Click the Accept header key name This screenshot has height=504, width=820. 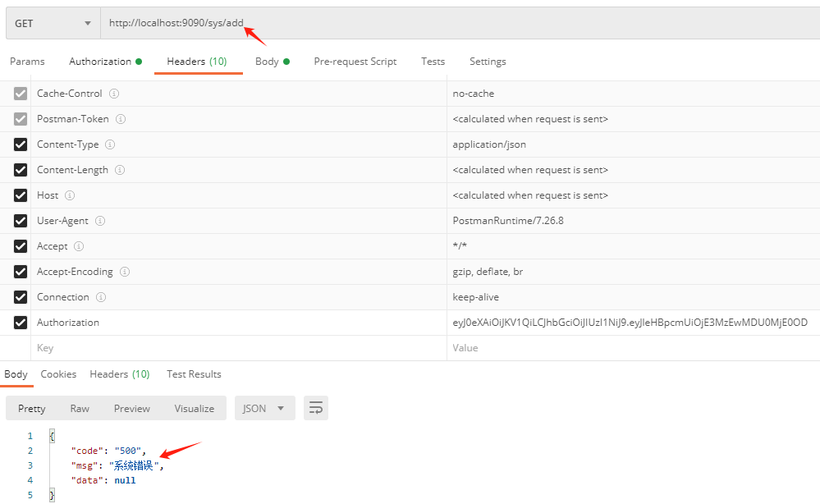[x=53, y=246]
